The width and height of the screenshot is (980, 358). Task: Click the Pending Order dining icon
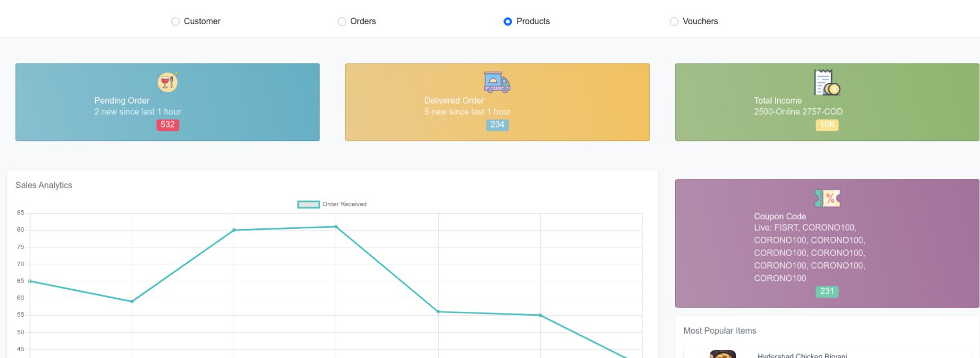167,82
